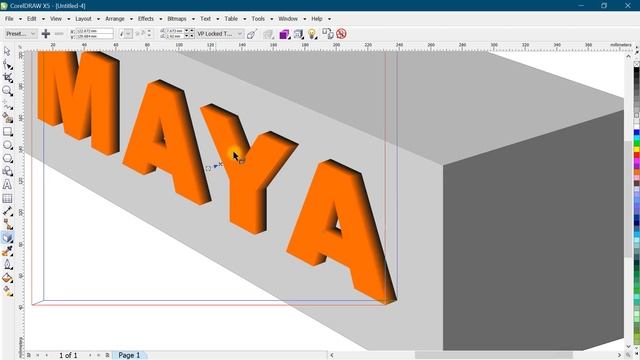The image size is (640, 360).
Task: Select the Polygon tool
Action: click(7, 158)
